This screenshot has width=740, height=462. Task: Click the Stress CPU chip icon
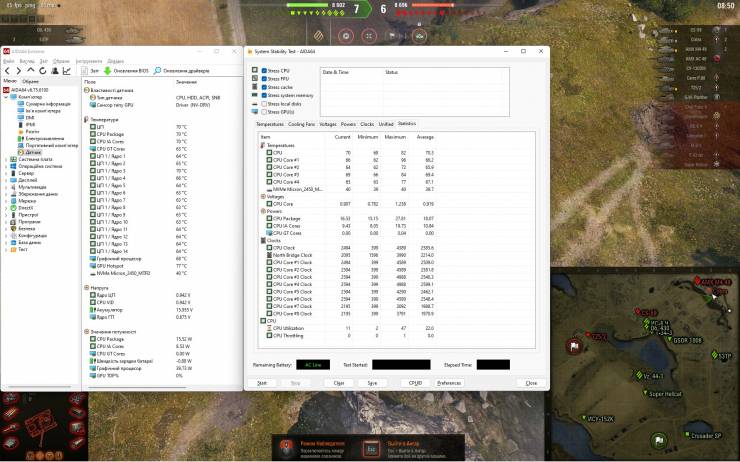pyautogui.click(x=255, y=70)
